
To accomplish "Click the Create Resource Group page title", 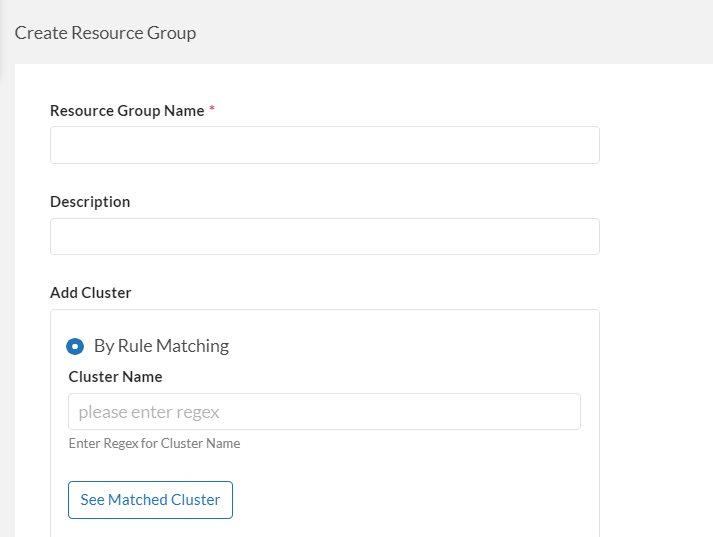I will coord(105,33).
